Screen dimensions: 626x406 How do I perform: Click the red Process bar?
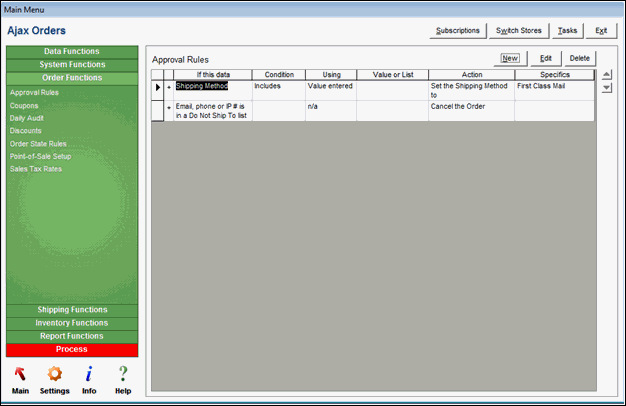tap(72, 350)
